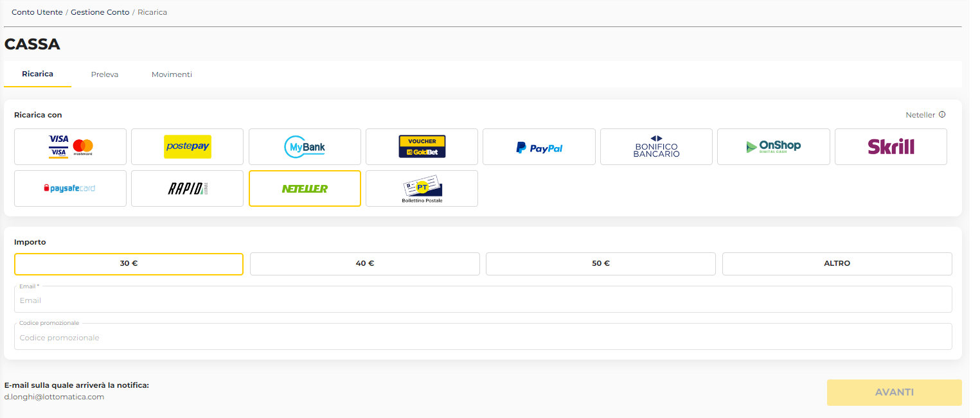
Task: Switch to the Preleva tab
Action: 105,74
